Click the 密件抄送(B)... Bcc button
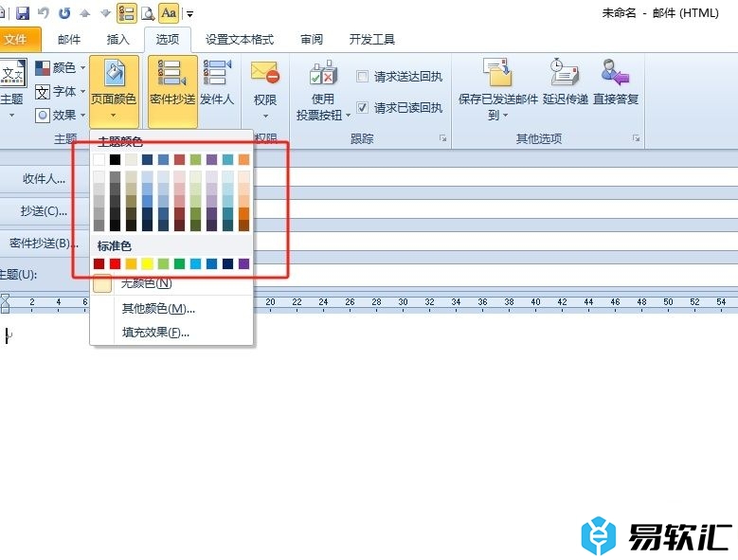738x560 pixels. click(44, 244)
